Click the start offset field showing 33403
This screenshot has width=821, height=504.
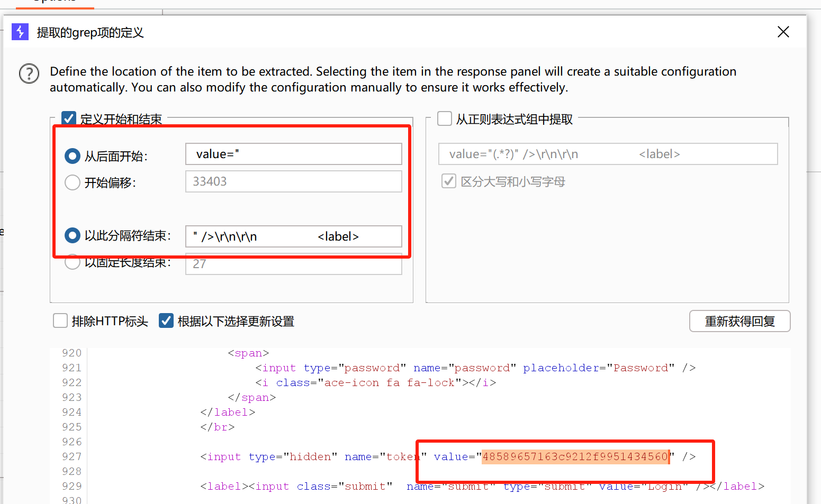293,181
